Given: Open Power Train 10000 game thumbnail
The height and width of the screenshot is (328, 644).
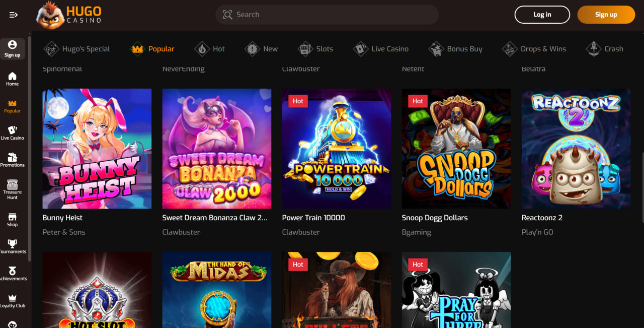Looking at the screenshot, I should coord(337,149).
